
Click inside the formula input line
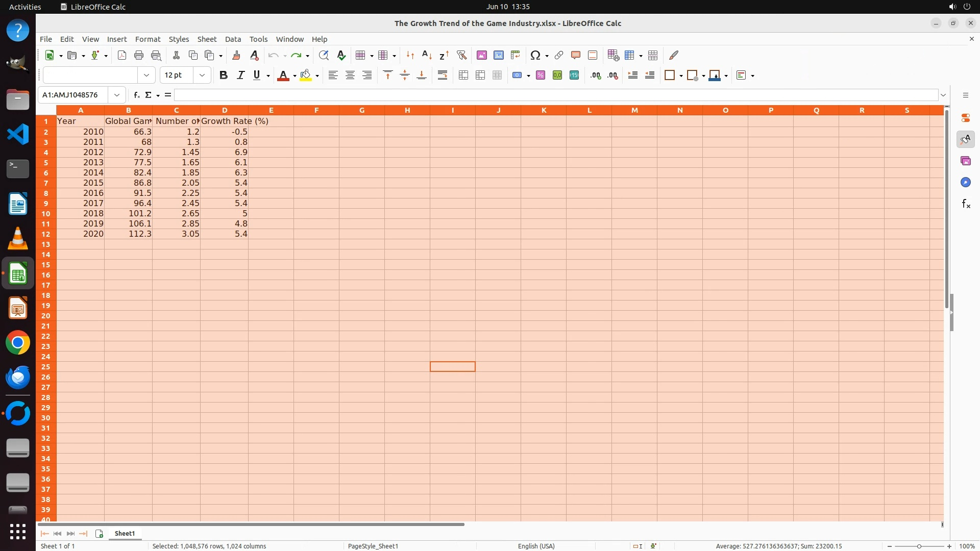click(555, 95)
